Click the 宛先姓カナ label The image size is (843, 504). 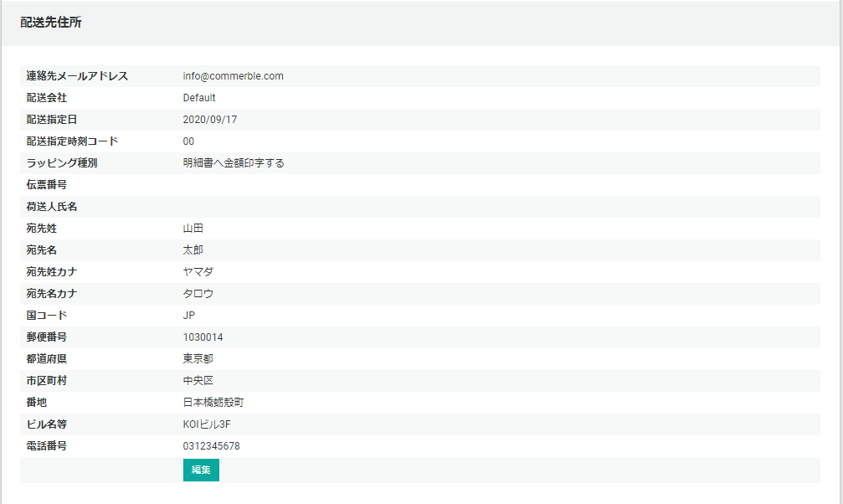(x=52, y=272)
